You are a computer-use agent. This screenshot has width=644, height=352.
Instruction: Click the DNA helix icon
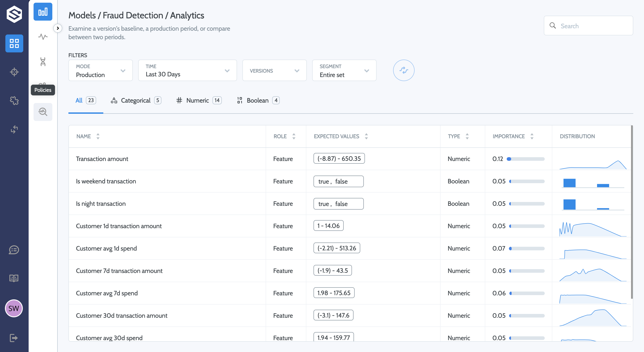(x=43, y=62)
